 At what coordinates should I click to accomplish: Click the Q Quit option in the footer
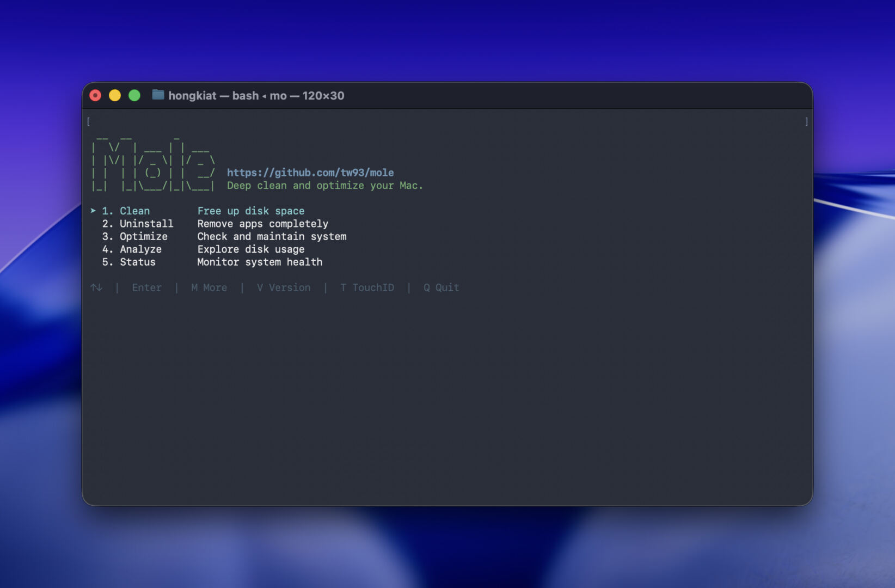[x=442, y=287]
